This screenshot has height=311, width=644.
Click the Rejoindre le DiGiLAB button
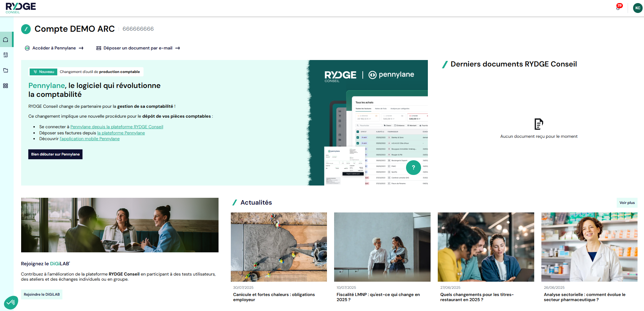[42, 294]
